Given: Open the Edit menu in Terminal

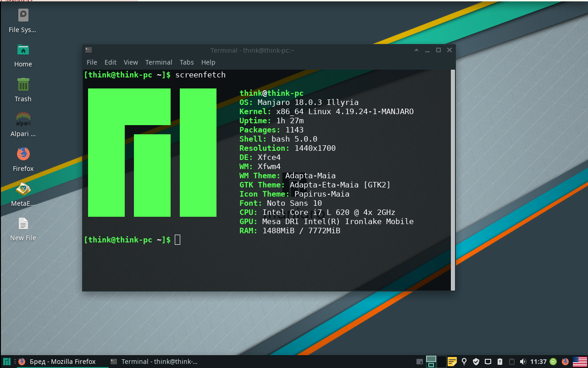Looking at the screenshot, I should click(111, 62).
